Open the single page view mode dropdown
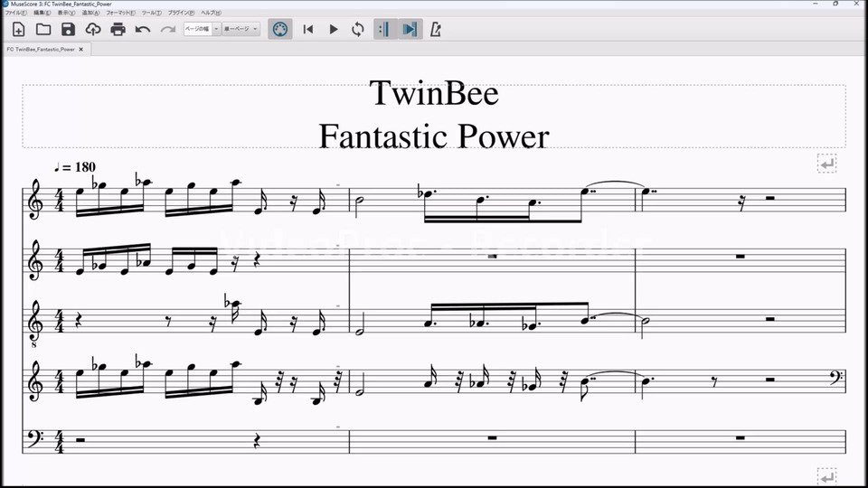Image resolution: width=868 pixels, height=488 pixels. pos(241,29)
